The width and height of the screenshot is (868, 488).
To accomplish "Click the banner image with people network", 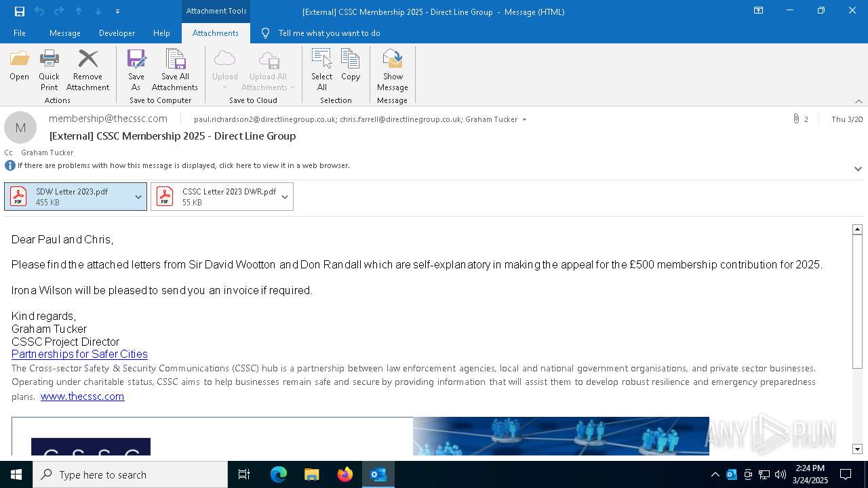I will (x=561, y=436).
